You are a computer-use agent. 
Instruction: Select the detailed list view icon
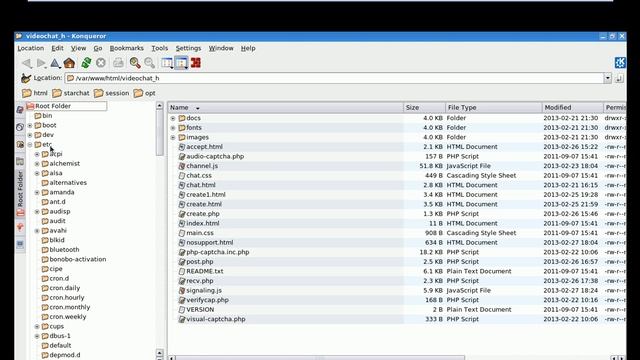click(181, 63)
